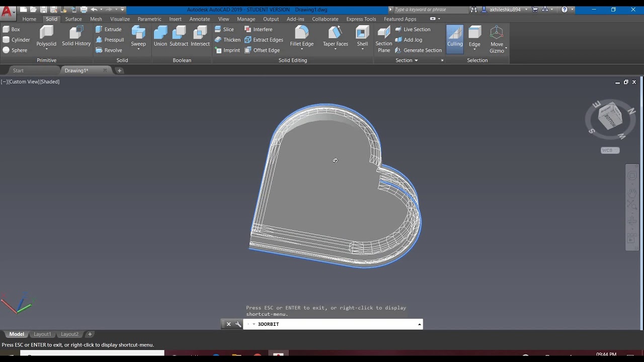Open the Mesh ribbon tab
The height and width of the screenshot is (362, 644).
pos(96,19)
